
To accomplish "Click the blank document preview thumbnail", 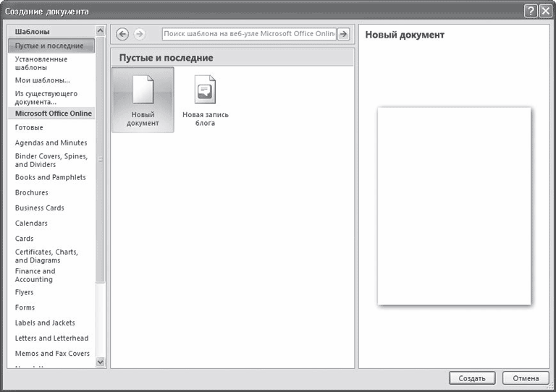I will [454, 206].
